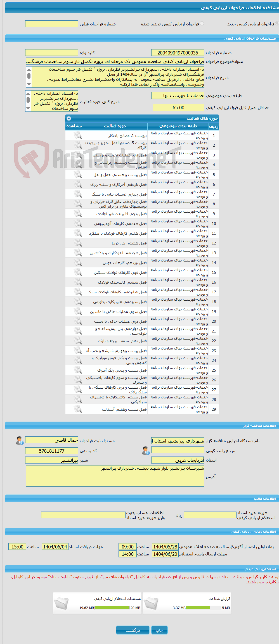Select فراخوان ارزیابی کیفی تجدید شده radio button
Screen dimensions: 279x644
[x=202, y=24]
